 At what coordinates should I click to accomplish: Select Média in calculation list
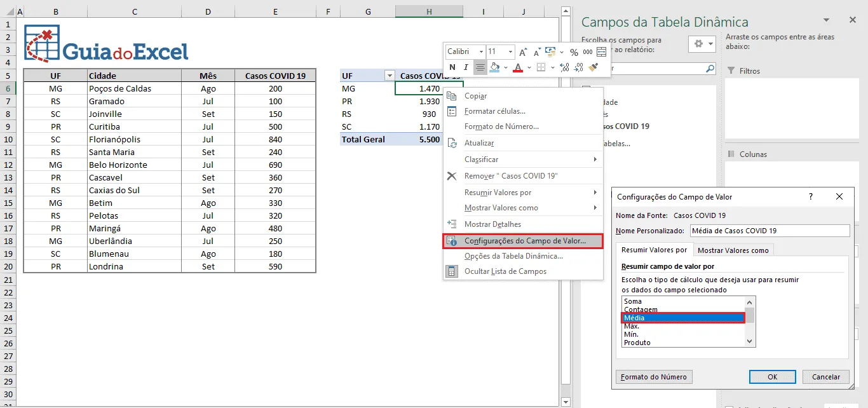(683, 318)
